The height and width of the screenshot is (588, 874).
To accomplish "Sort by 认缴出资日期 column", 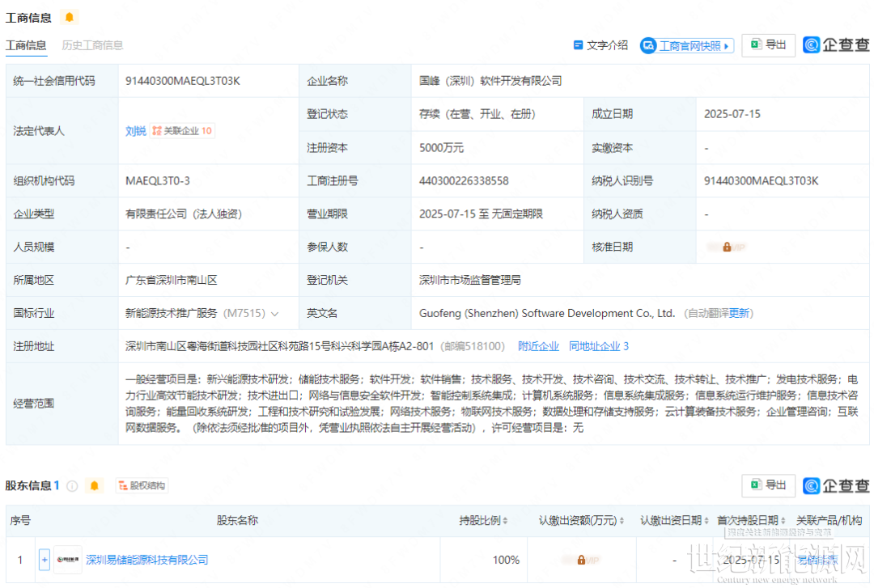I will click(706, 521).
